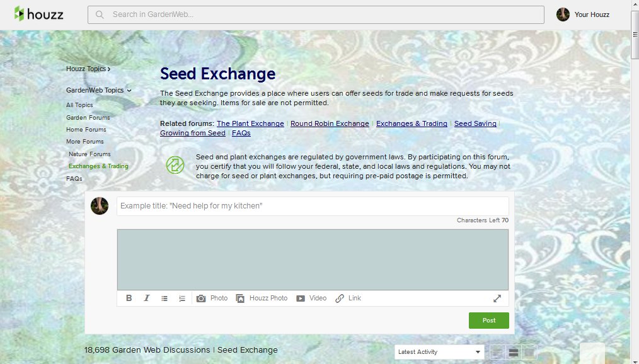Viewport: 639px width, 364px height.
Task: Switch to large card view
Action: tap(529, 352)
